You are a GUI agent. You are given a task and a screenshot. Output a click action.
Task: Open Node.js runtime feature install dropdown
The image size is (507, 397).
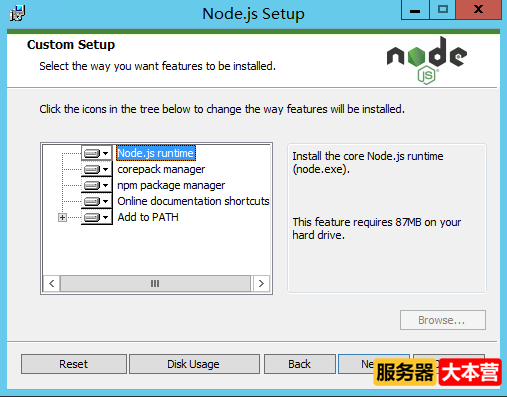96,153
